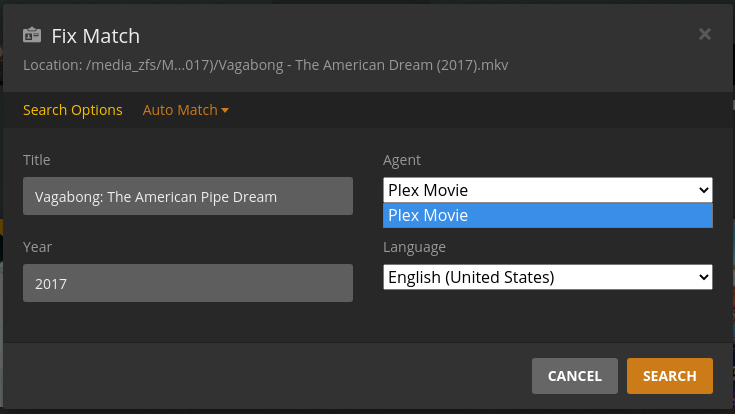Switch to the Search Options tab
The height and width of the screenshot is (414, 735).
73,110
